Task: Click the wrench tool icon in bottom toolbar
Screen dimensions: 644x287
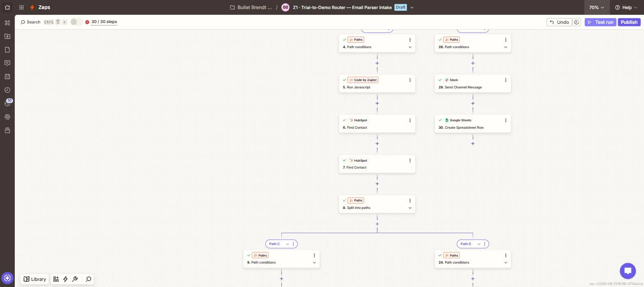Action: 75,279
